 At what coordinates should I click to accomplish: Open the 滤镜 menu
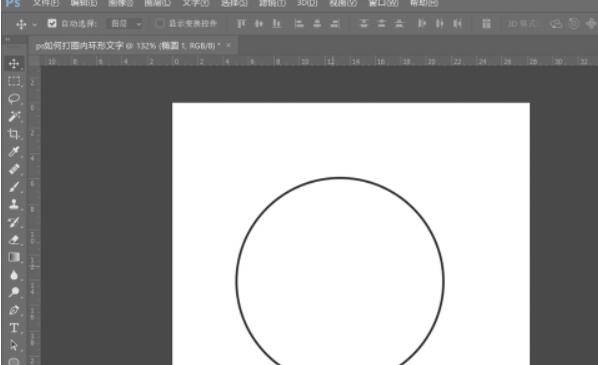coord(272,3)
